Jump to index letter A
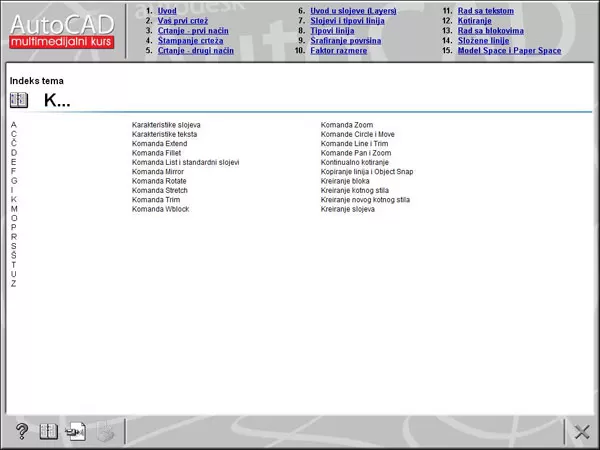 pos(14,125)
